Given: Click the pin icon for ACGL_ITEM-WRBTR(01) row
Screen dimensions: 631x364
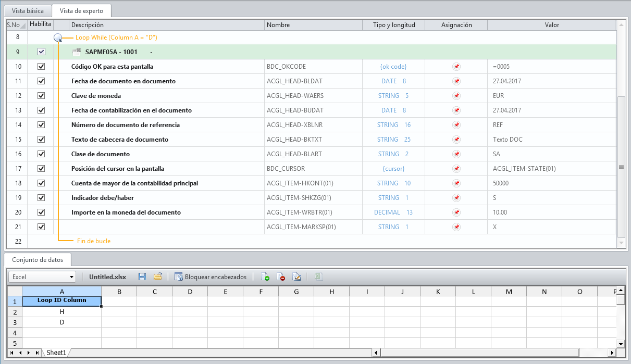Looking at the screenshot, I should tap(456, 212).
